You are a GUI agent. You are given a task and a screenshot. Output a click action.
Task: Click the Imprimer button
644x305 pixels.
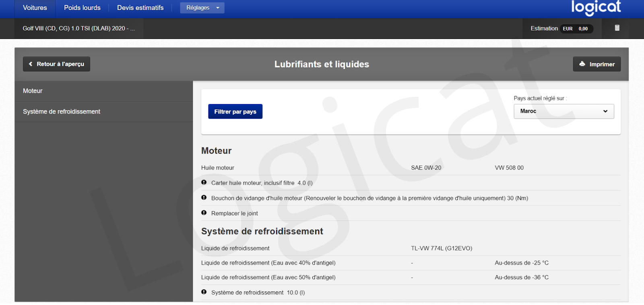(x=597, y=64)
